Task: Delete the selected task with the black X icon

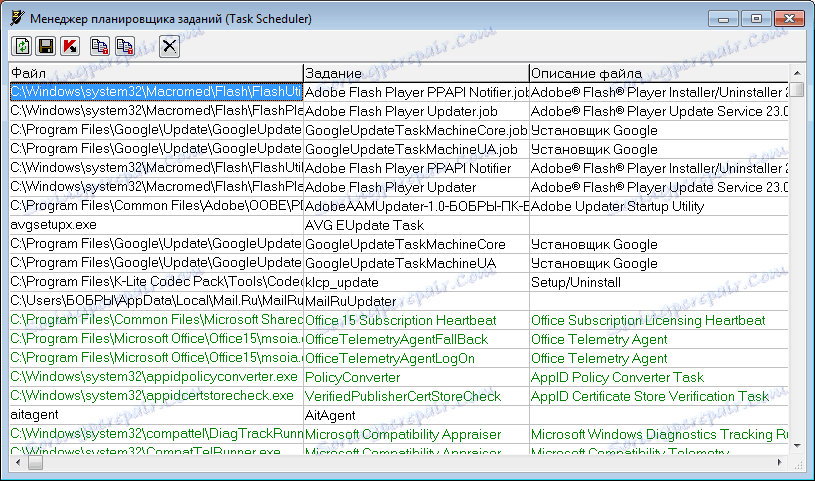Action: click(x=169, y=46)
